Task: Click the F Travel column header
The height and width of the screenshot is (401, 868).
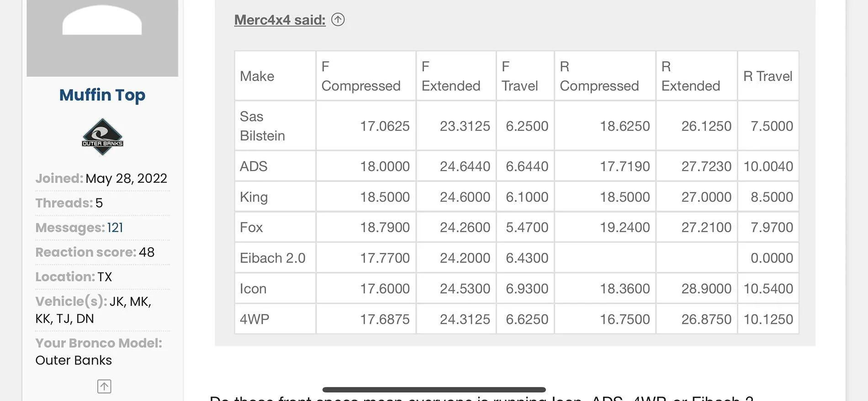Action: 525,76
